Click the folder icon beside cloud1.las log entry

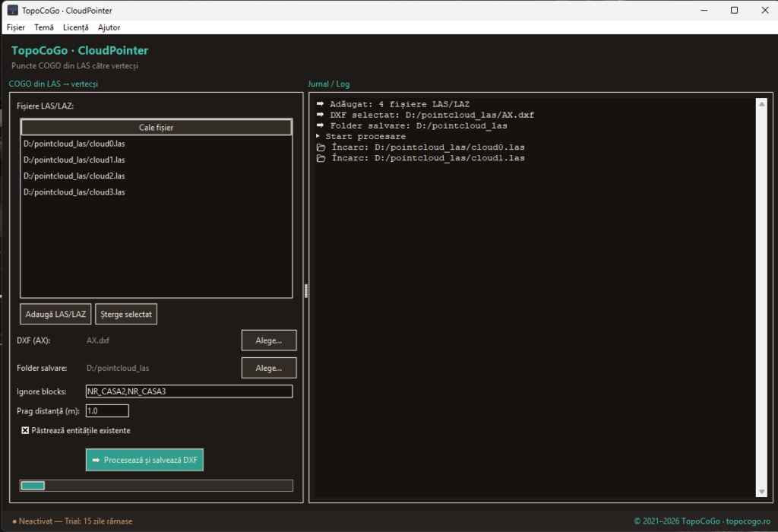click(321, 158)
